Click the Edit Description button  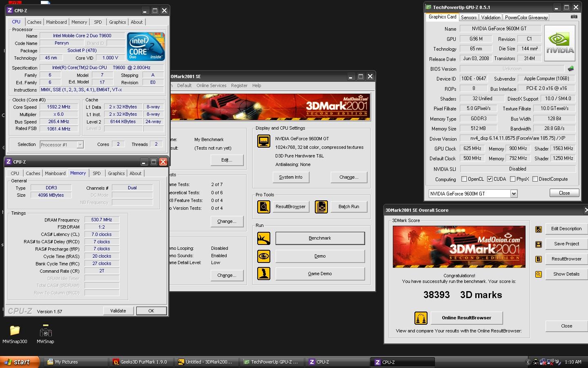(x=566, y=229)
